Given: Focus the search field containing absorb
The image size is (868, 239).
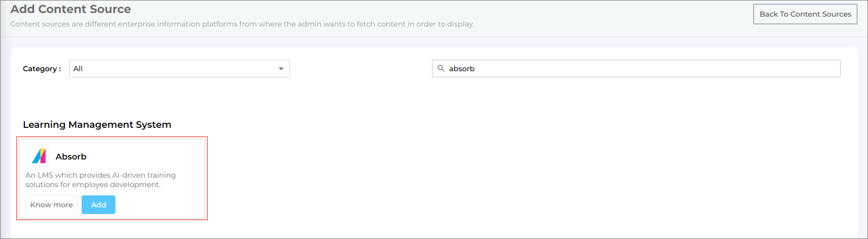Looking at the screenshot, I should click(x=636, y=69).
